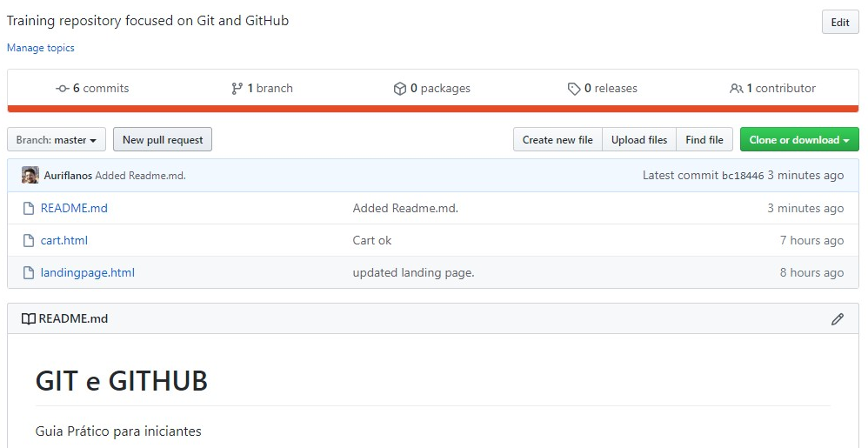This screenshot has width=868, height=448.
Task: Open the README.md file link
Action: pos(74,208)
